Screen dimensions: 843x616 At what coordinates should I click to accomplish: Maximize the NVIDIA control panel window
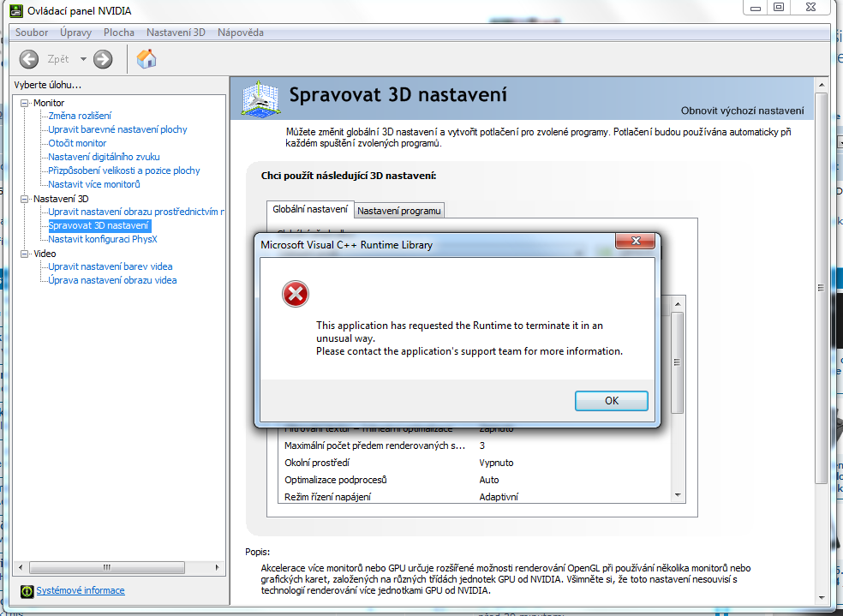point(779,7)
